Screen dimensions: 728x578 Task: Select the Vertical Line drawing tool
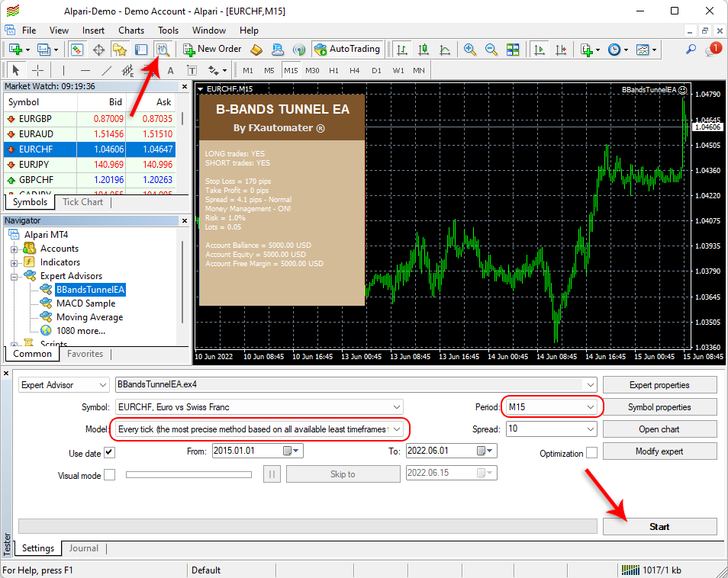click(63, 70)
